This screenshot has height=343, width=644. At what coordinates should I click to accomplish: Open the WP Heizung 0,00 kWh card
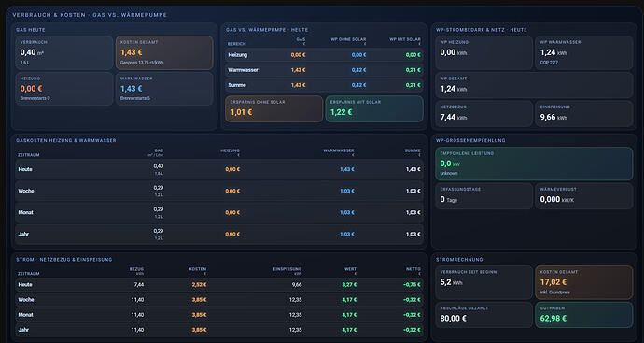click(483, 52)
